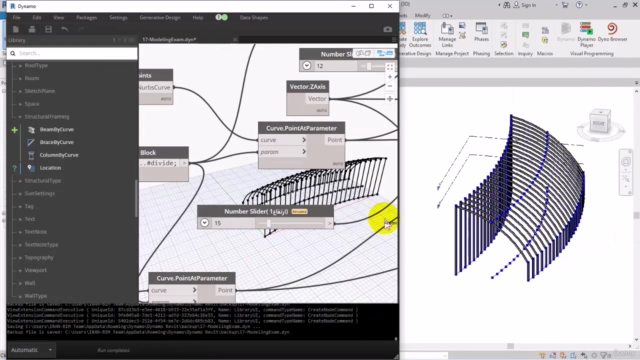The height and width of the screenshot is (360, 640).
Task: Open the Modify tab in Revit
Action: coord(422,16)
